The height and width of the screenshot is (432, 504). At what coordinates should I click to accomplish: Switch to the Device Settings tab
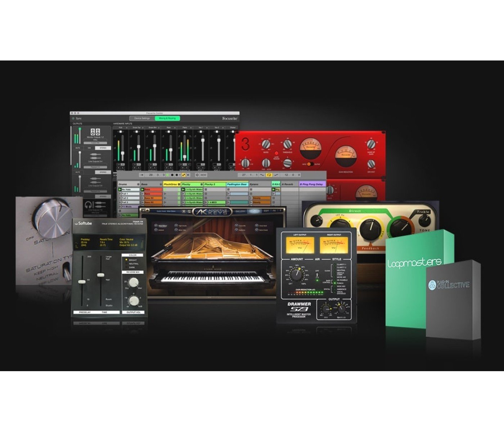click(142, 118)
